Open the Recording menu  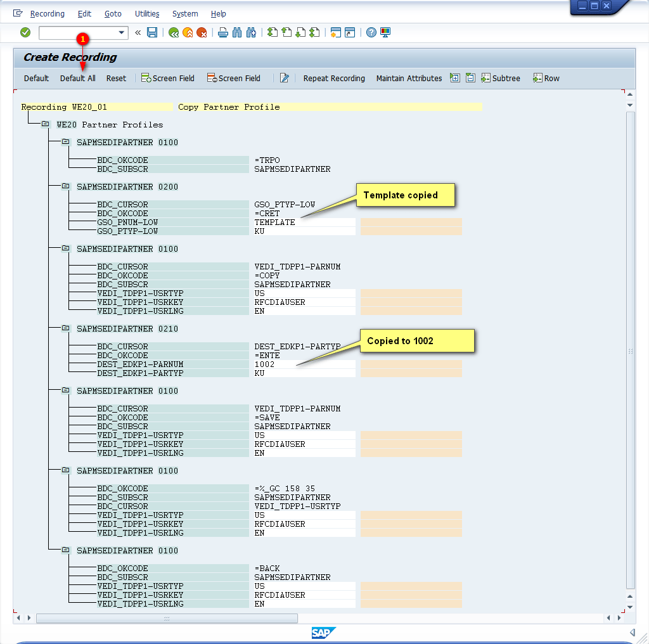[47, 13]
